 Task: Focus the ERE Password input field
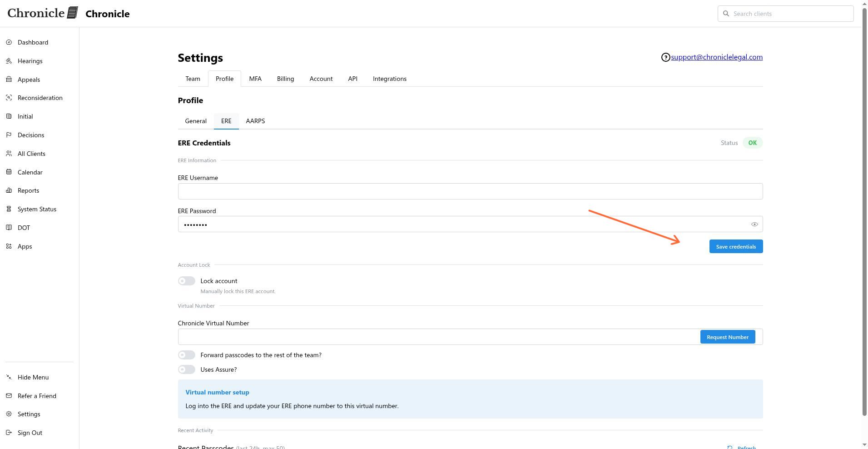pos(470,224)
